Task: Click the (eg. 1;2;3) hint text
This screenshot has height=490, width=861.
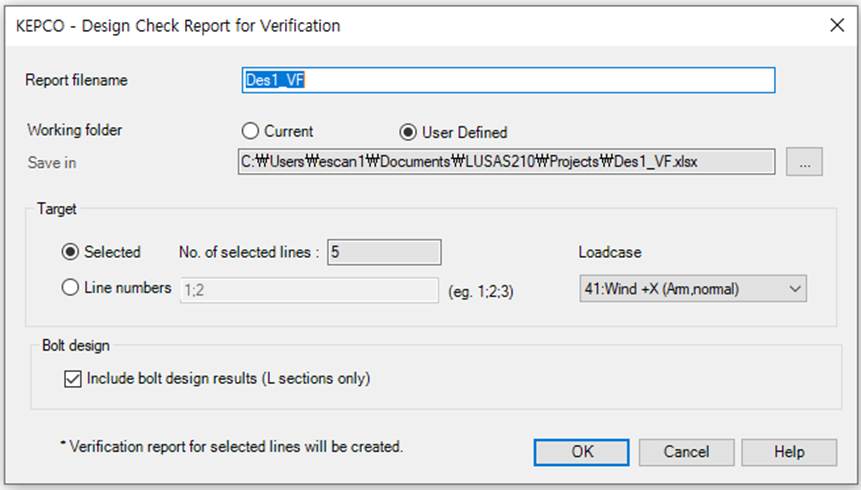Action: pos(487,290)
